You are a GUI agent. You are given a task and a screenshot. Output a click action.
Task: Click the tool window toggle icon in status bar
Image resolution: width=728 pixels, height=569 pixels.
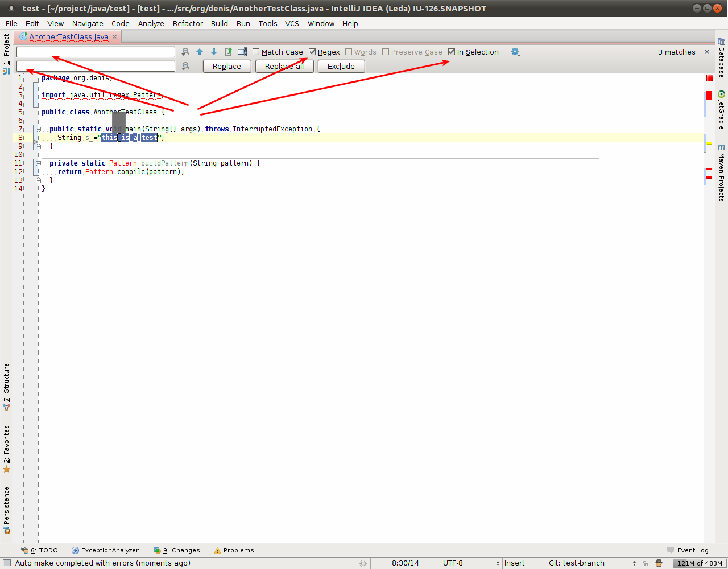pos(7,563)
